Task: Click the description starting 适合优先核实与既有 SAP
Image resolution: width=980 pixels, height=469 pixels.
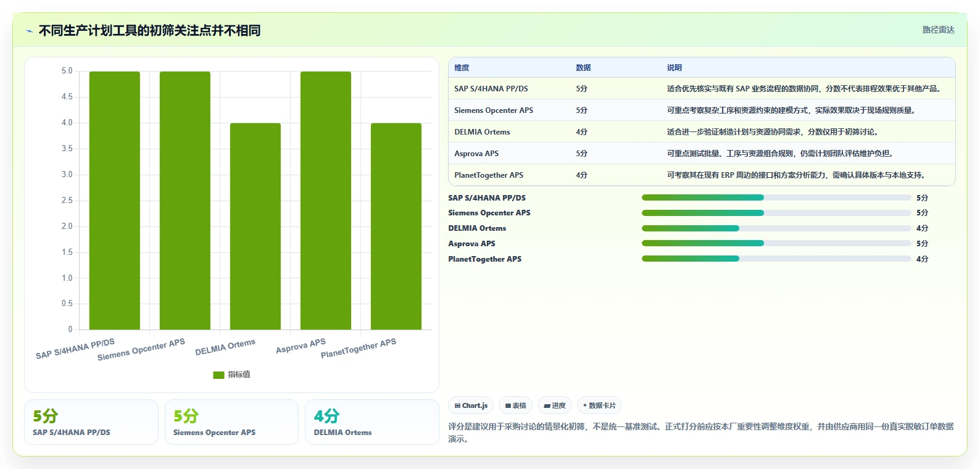Action: point(805,89)
